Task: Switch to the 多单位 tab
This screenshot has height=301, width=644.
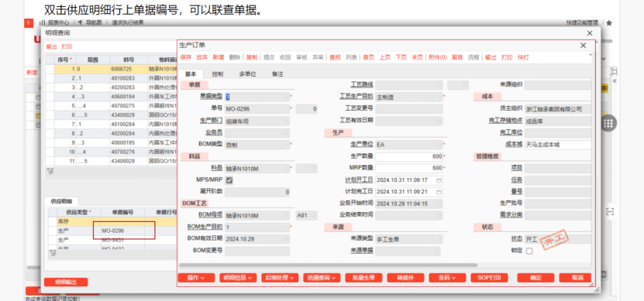Action: (x=248, y=74)
